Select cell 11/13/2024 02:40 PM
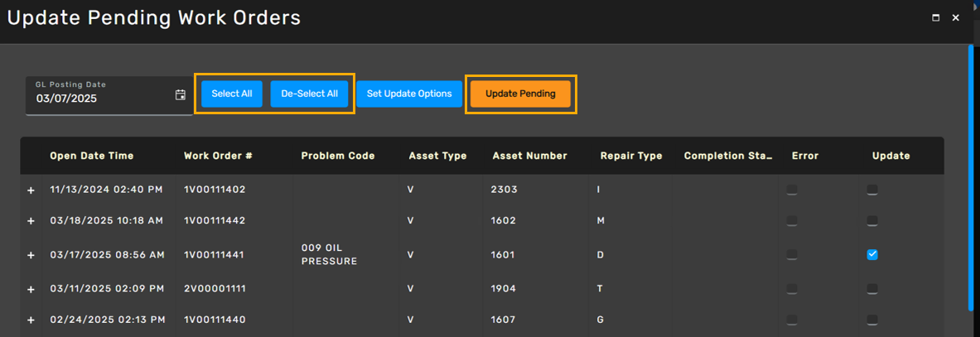 point(106,190)
